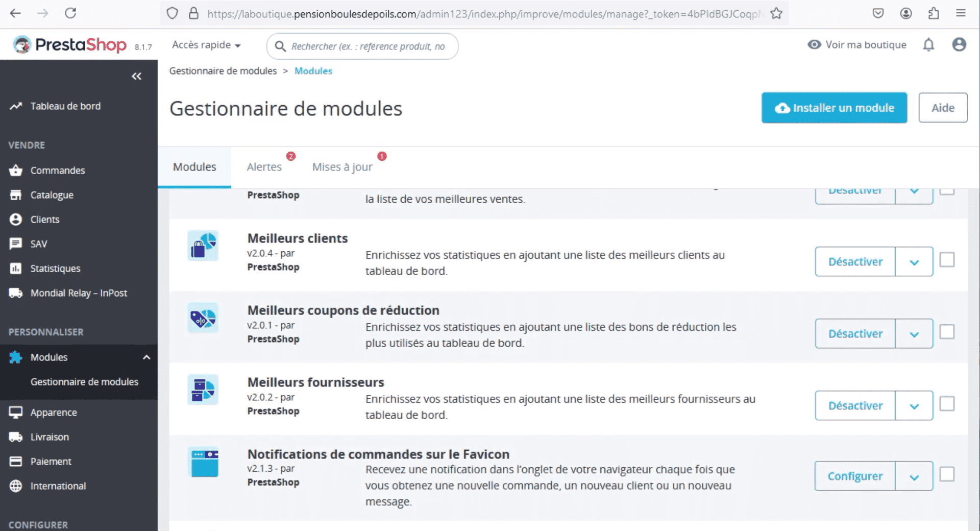Click the Meilleurs fournisseurs module icon

203,390
